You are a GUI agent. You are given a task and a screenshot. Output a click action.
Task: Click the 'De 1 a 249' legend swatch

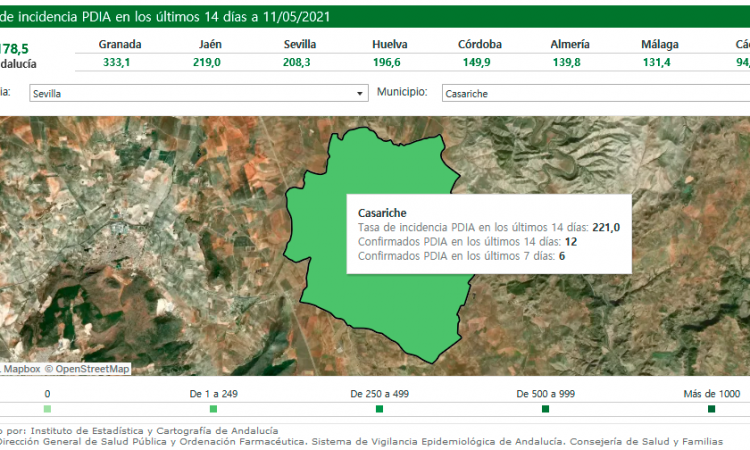tap(213, 409)
